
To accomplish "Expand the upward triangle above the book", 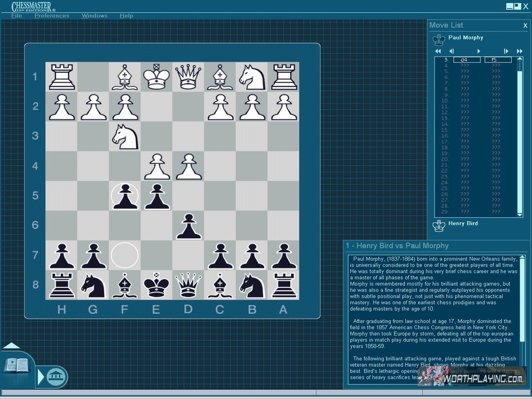I will click(x=11, y=345).
